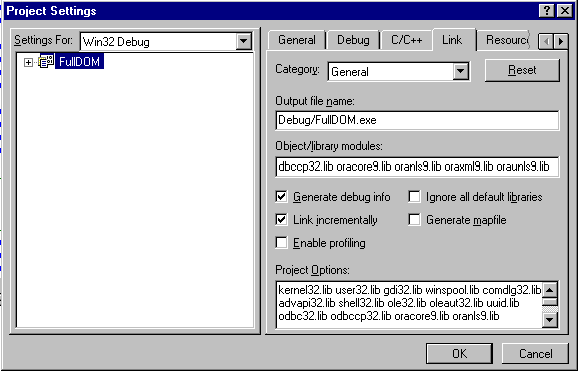Switch to the Debug tab

coord(353,40)
